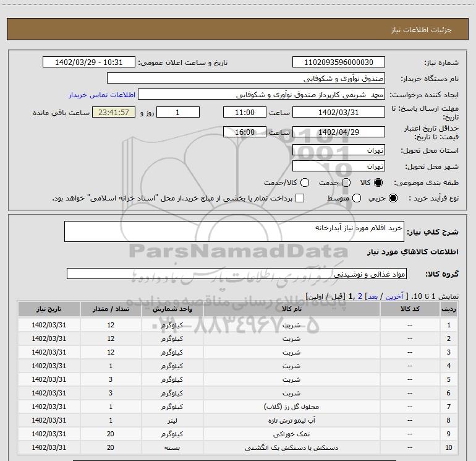Screen dimensions: 476x461
Task: Click the کد کالا column header
Action: (410, 309)
